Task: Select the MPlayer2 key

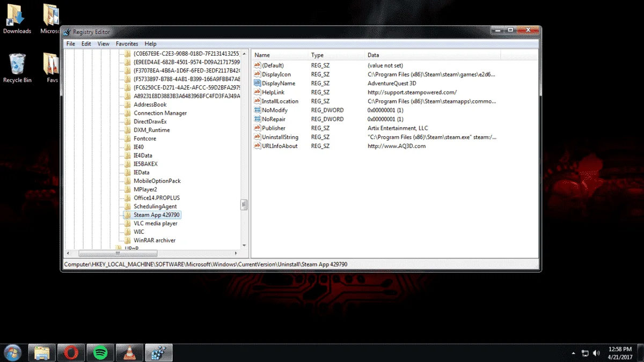Action: tap(145, 189)
